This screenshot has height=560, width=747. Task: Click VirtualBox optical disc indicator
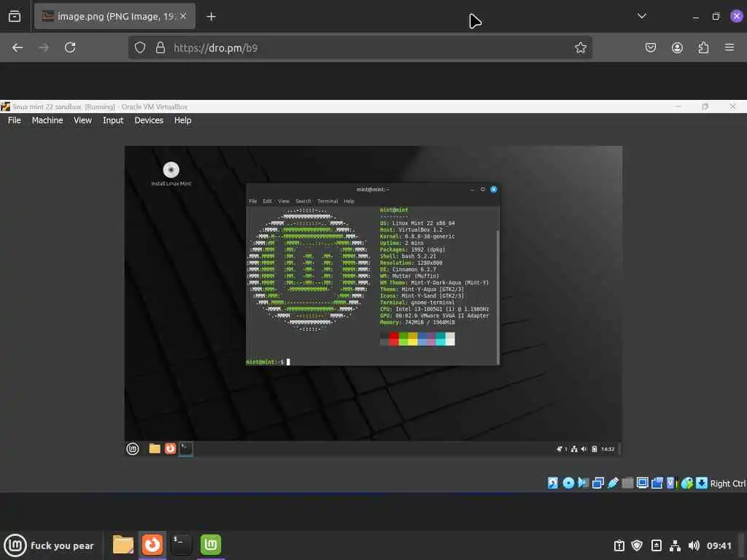[x=568, y=483]
